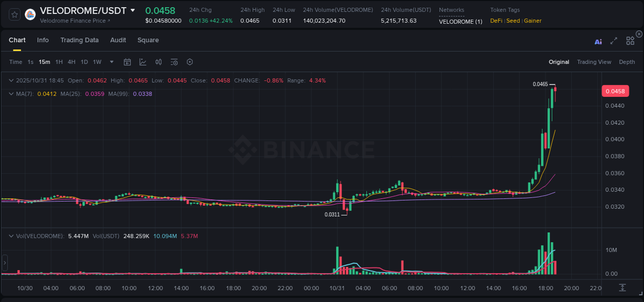This screenshot has height=302, width=644.
Task: Toggle order overlay candlestick icon
Action: (x=158, y=62)
